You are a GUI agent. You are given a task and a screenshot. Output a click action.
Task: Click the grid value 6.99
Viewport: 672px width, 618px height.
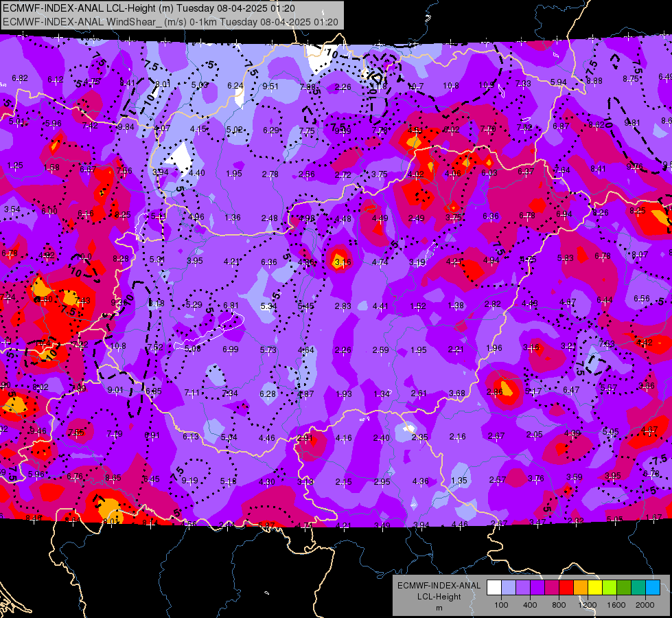click(231, 350)
